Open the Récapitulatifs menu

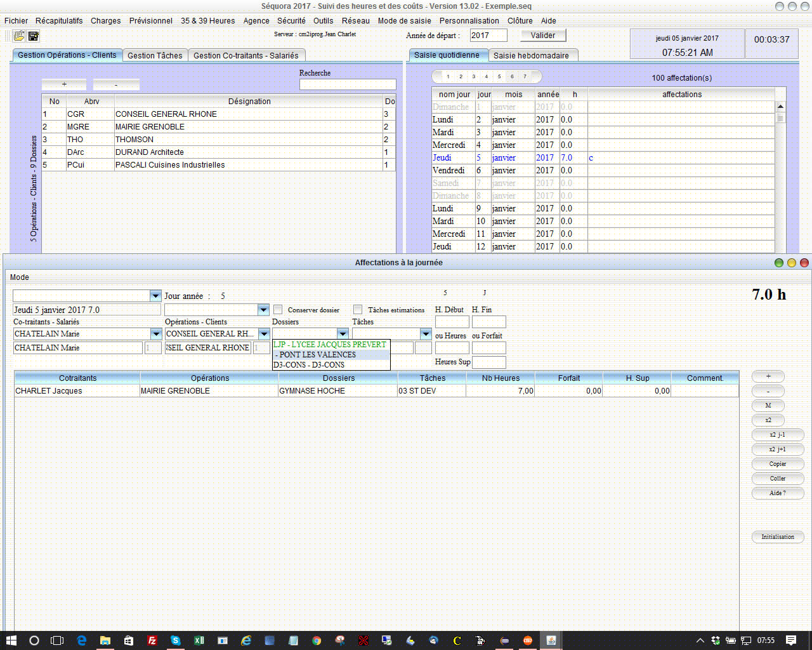click(59, 21)
